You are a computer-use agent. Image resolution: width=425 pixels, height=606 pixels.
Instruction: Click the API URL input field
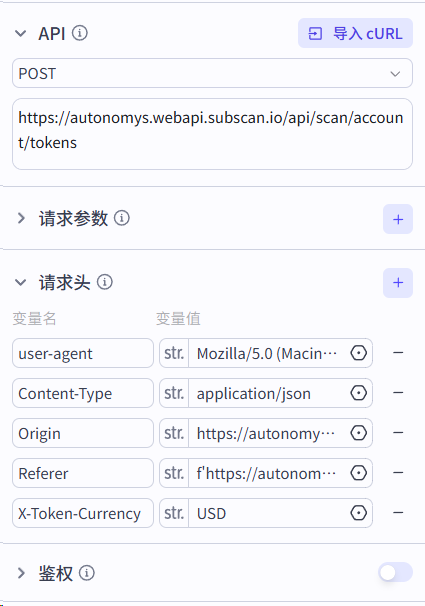point(212,134)
